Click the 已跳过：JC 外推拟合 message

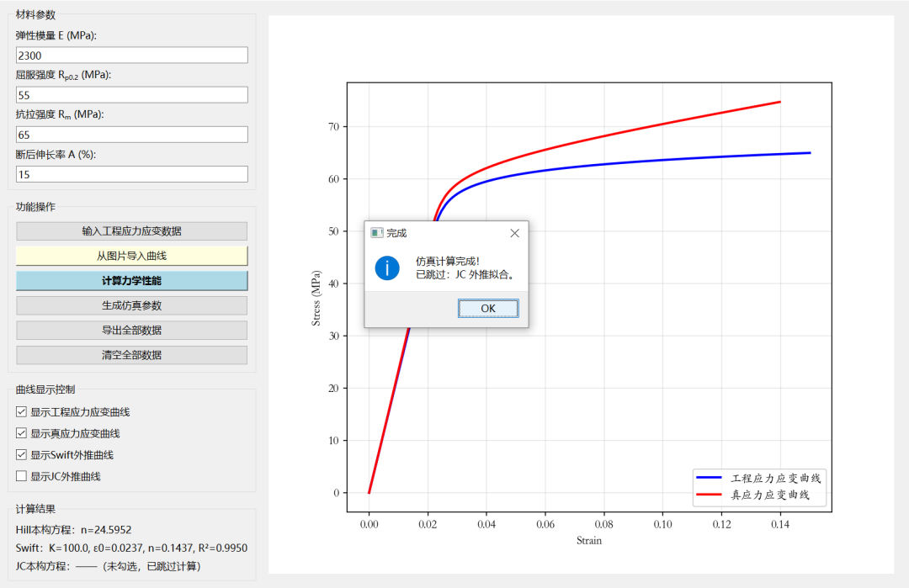coord(465,274)
